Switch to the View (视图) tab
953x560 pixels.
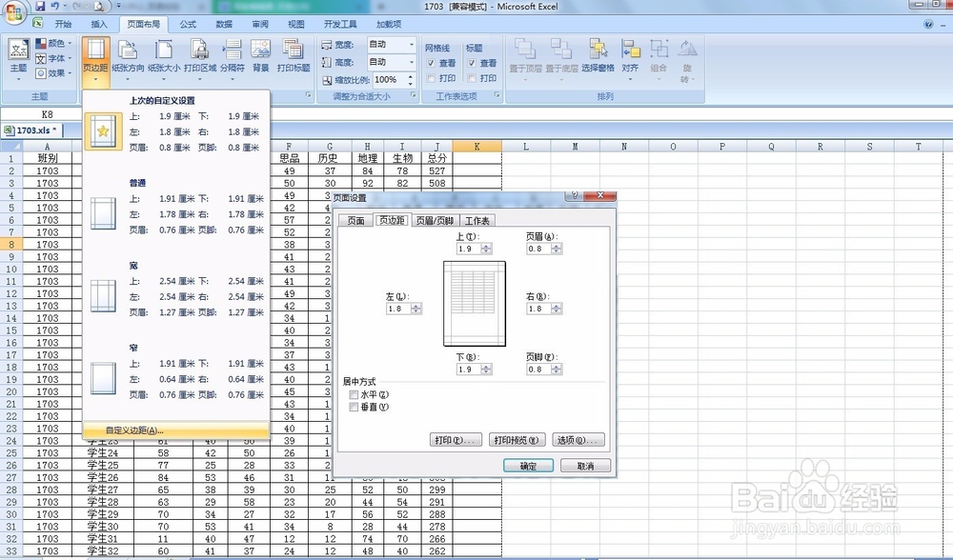tap(296, 25)
